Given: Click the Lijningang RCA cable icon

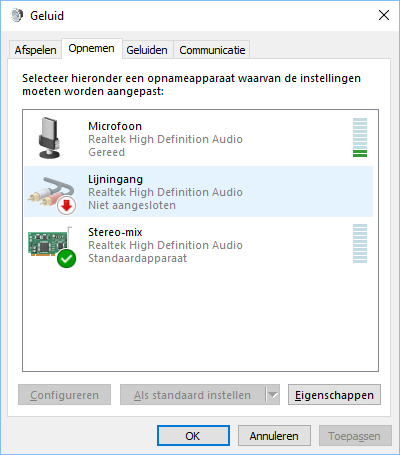Looking at the screenshot, I should click(51, 193).
